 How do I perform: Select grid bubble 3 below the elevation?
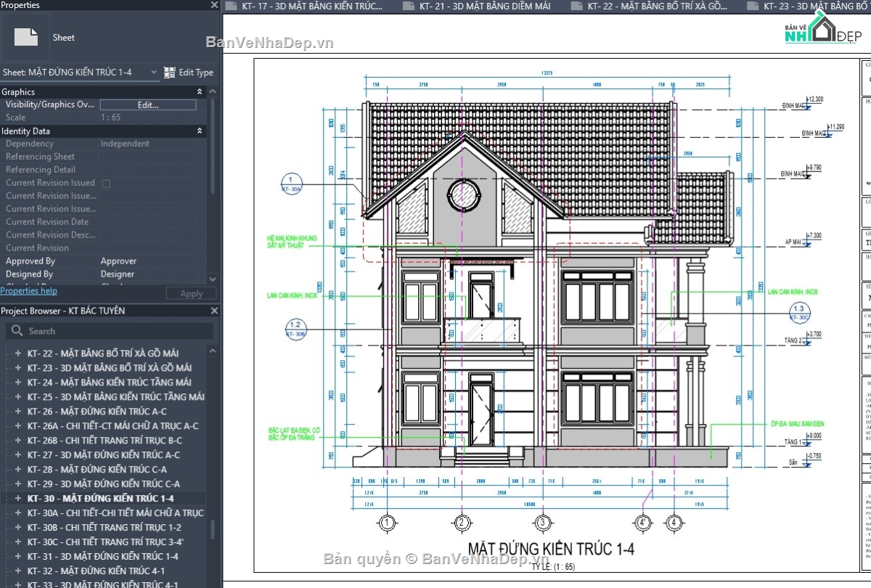[x=542, y=522]
